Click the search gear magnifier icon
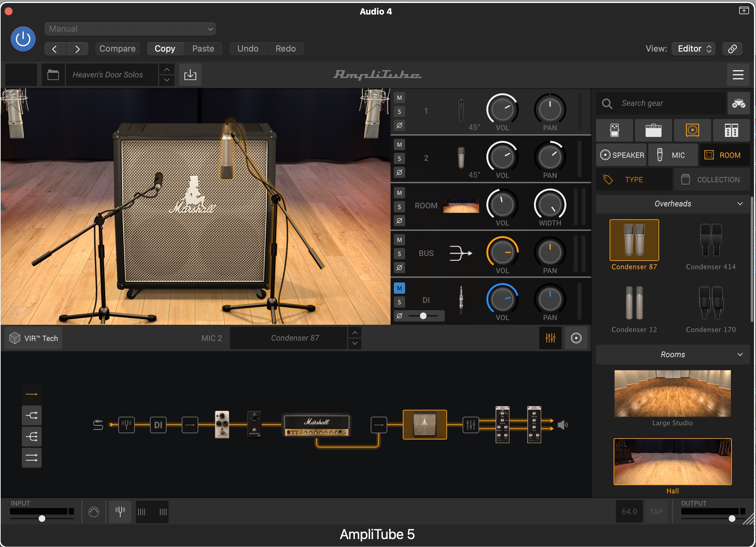The image size is (756, 547). tap(607, 104)
